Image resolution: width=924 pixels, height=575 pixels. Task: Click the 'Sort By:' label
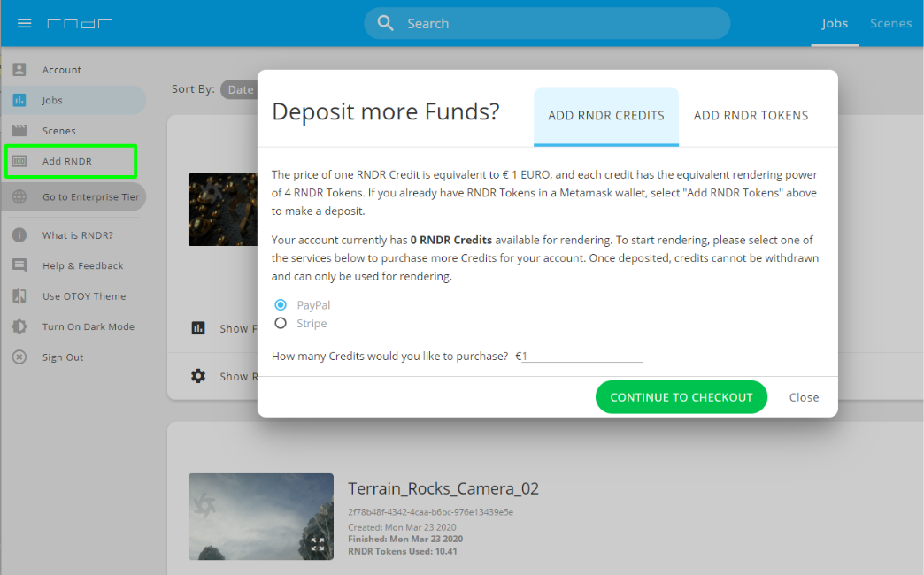(193, 89)
